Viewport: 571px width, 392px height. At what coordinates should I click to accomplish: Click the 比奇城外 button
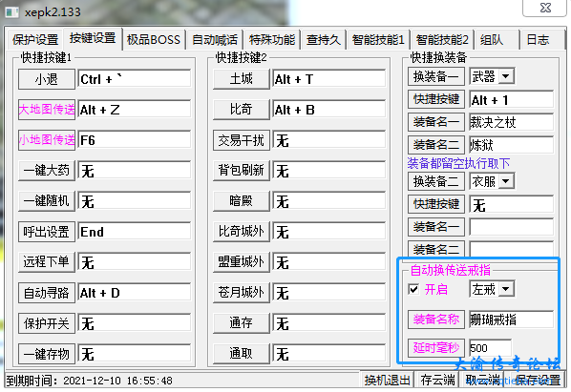pos(242,232)
